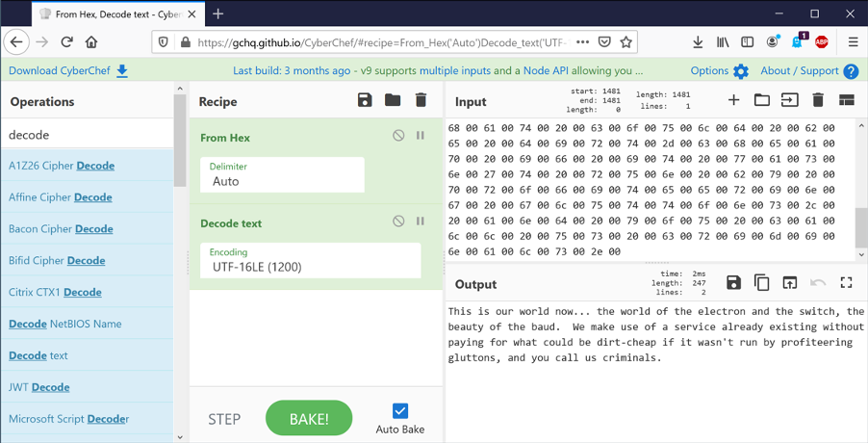Copy the output to the clipboard
Image resolution: width=868 pixels, height=443 pixels.
[761, 283]
